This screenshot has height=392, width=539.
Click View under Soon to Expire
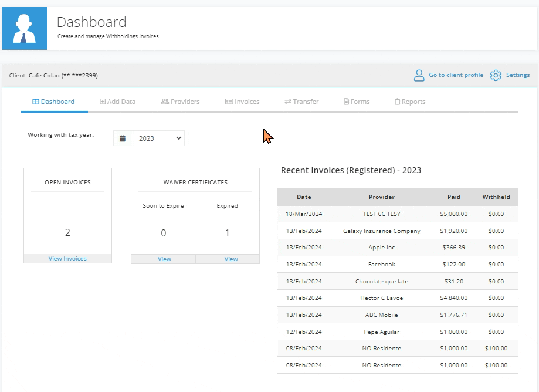[x=164, y=259]
